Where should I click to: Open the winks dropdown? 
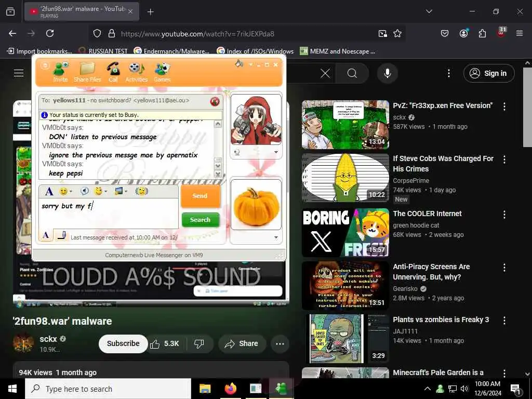[100, 191]
